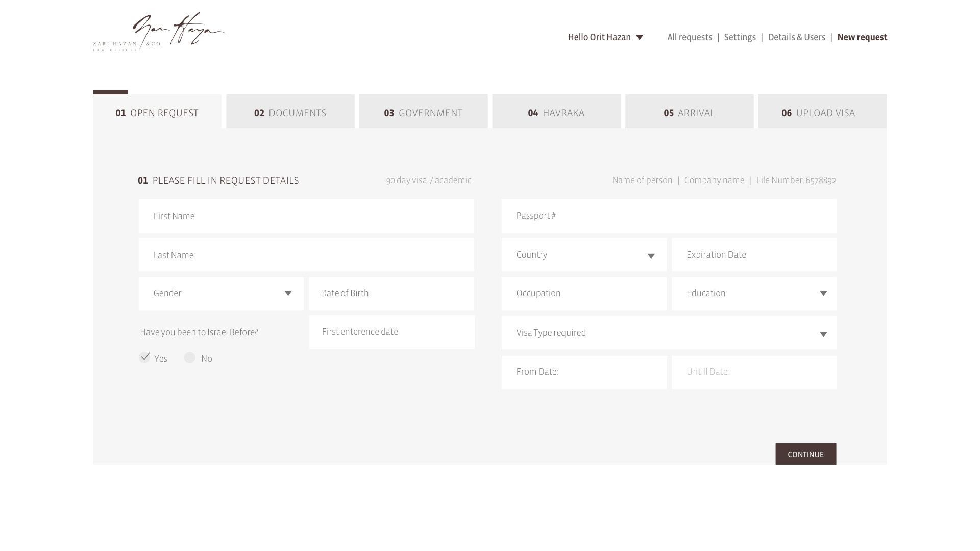Select the No radio option
980x551 pixels.
pyautogui.click(x=189, y=358)
